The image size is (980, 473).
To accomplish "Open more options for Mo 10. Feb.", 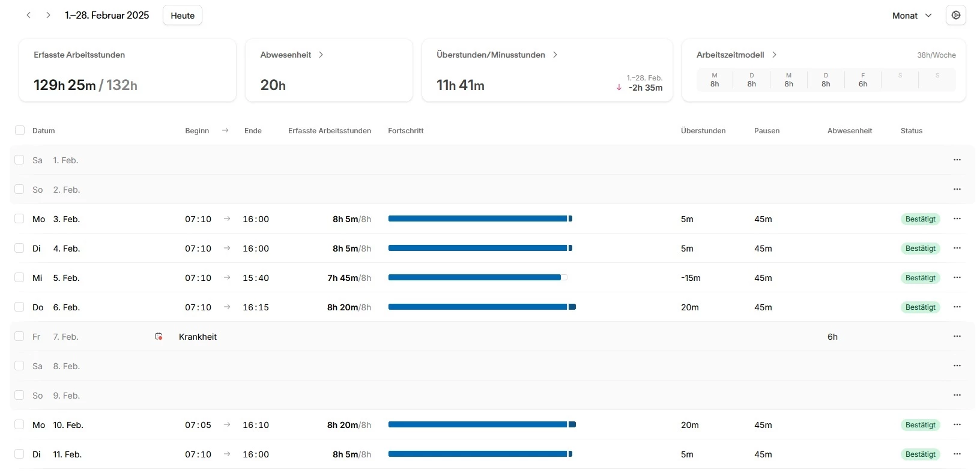I will click(957, 424).
